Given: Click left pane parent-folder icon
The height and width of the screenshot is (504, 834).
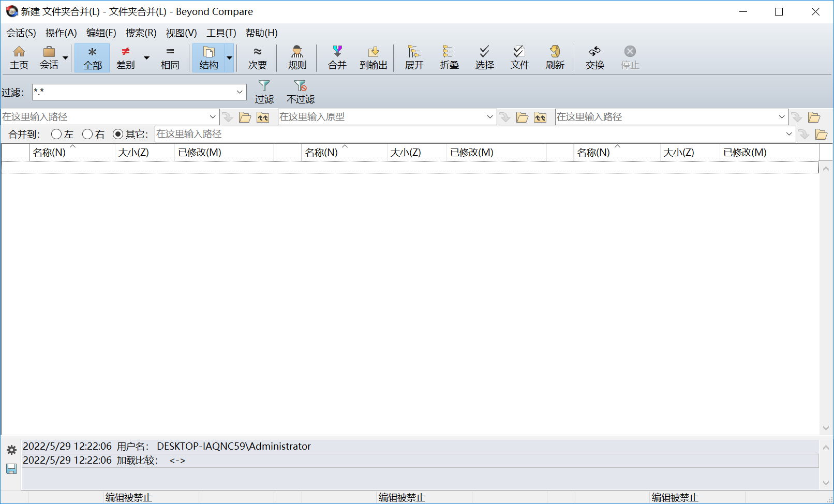Looking at the screenshot, I should pyautogui.click(x=263, y=117).
